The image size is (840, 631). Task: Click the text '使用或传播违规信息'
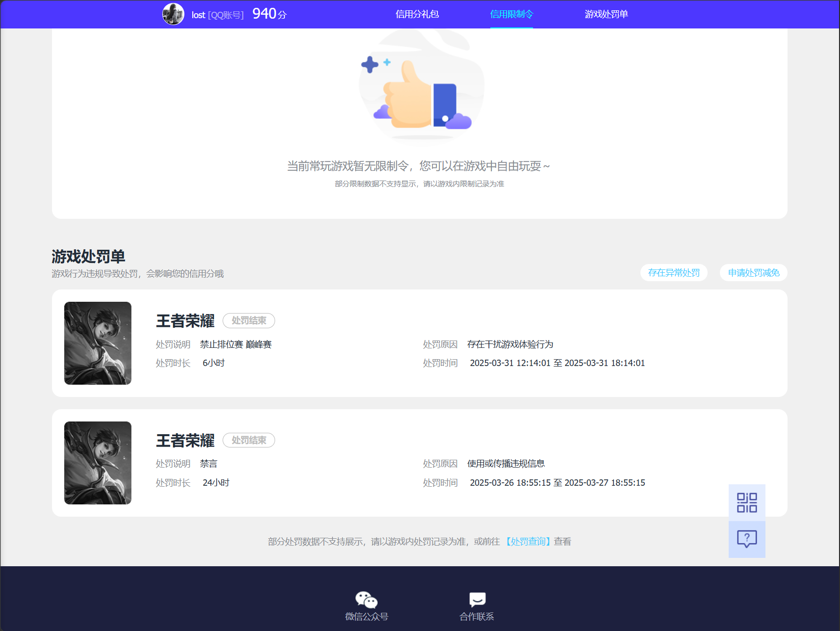tap(506, 464)
